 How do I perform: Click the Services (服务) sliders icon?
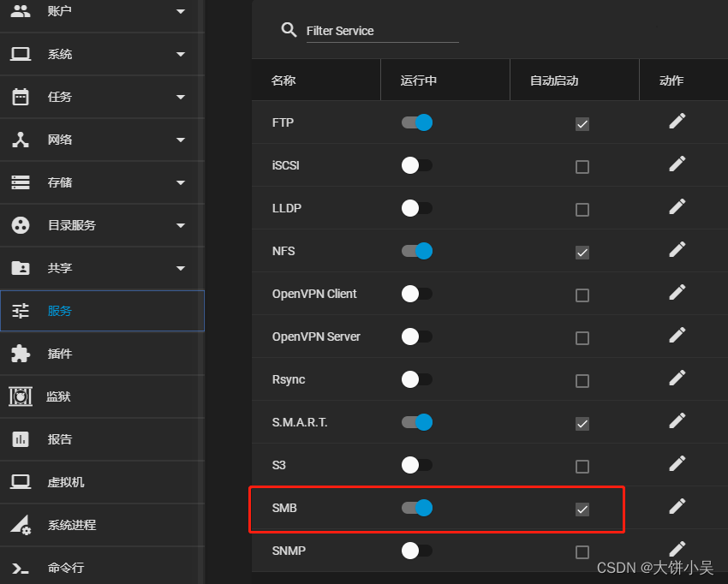pyautogui.click(x=21, y=311)
